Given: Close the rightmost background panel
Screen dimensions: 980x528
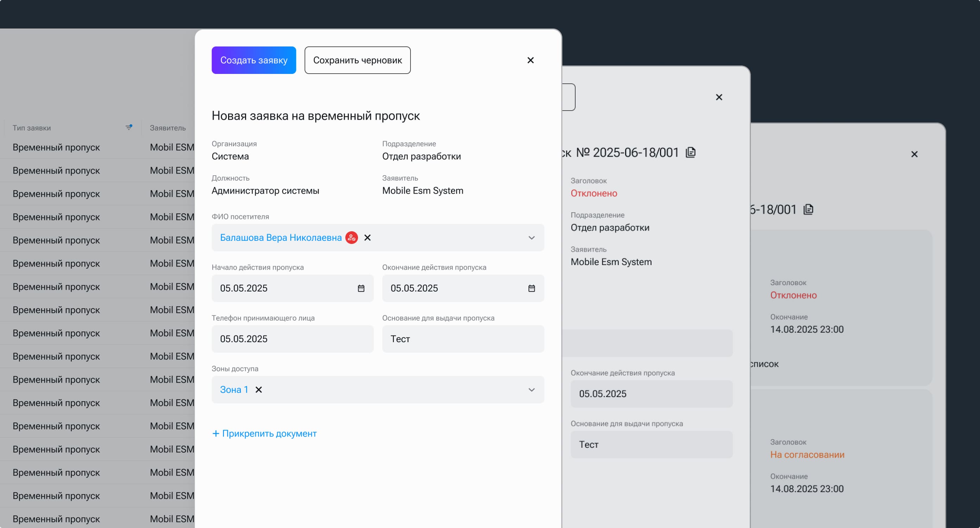Looking at the screenshot, I should click(915, 154).
